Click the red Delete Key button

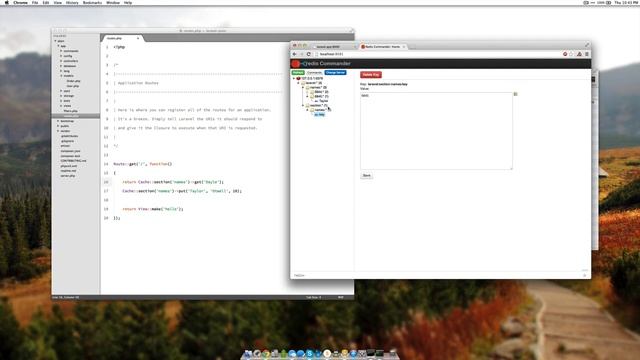tap(371, 75)
